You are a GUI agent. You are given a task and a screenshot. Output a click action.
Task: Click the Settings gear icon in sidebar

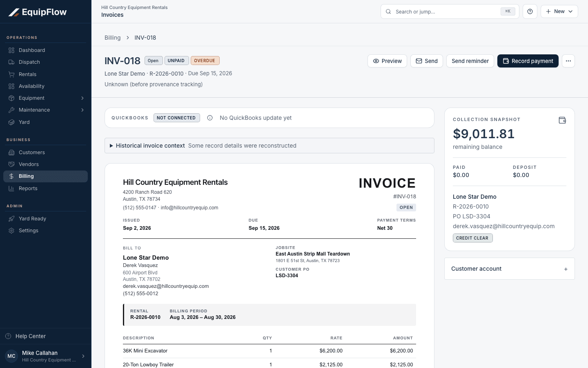point(11,231)
